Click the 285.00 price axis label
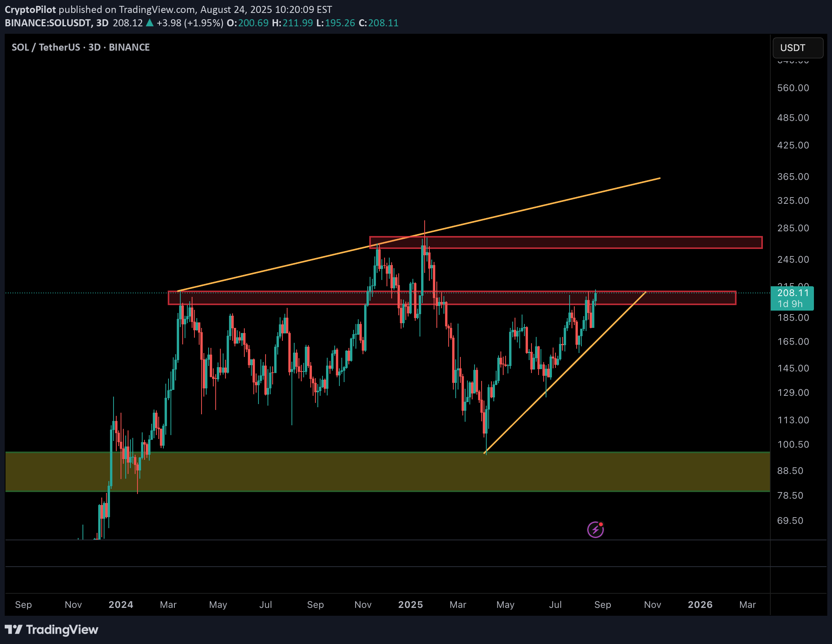 point(793,228)
